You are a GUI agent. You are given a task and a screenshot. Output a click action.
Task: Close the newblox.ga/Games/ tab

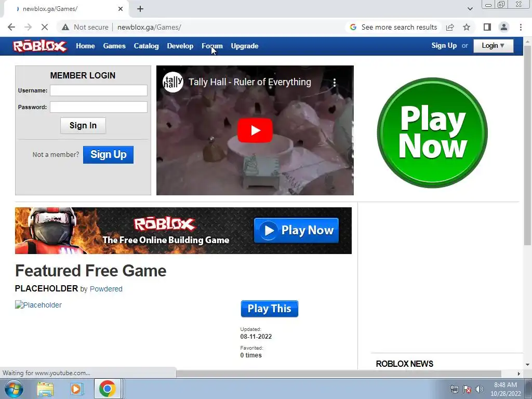pos(121,9)
